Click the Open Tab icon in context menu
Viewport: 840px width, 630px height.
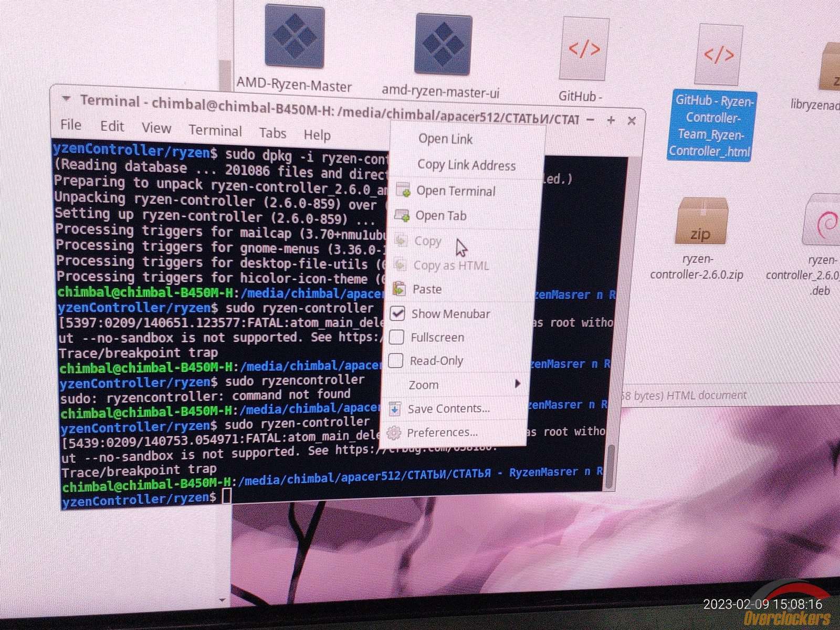pos(402,215)
